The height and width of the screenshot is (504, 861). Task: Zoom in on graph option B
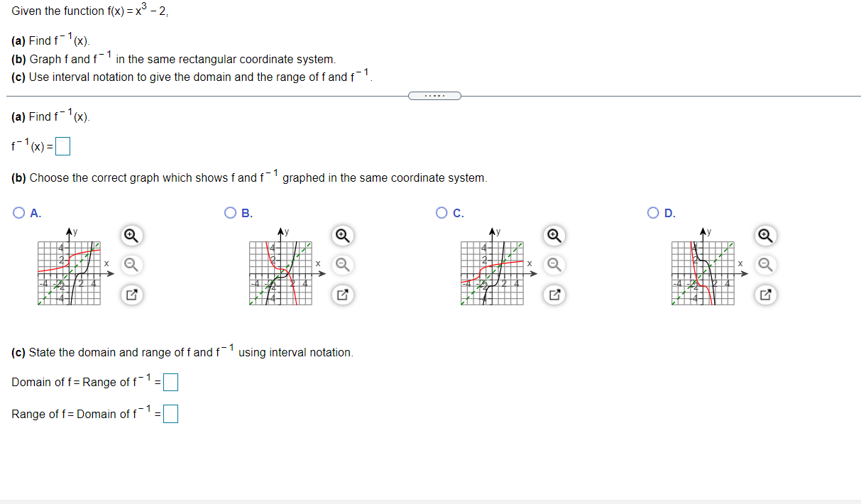342,235
